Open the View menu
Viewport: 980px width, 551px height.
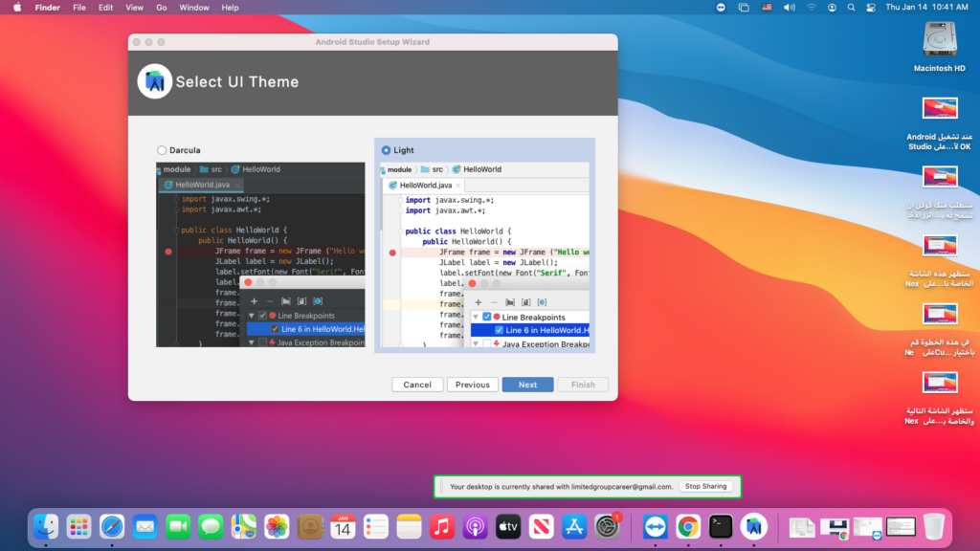pyautogui.click(x=134, y=8)
